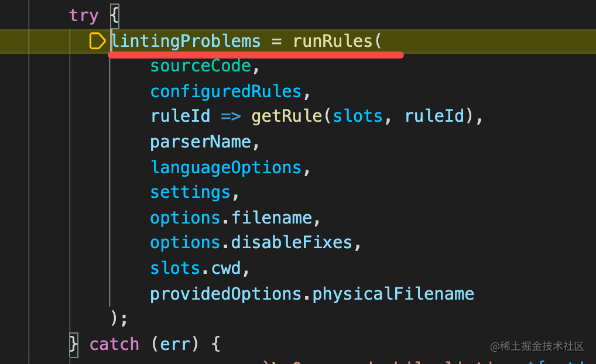
Task: Click 'filename' in options.filename
Action: coord(272,218)
